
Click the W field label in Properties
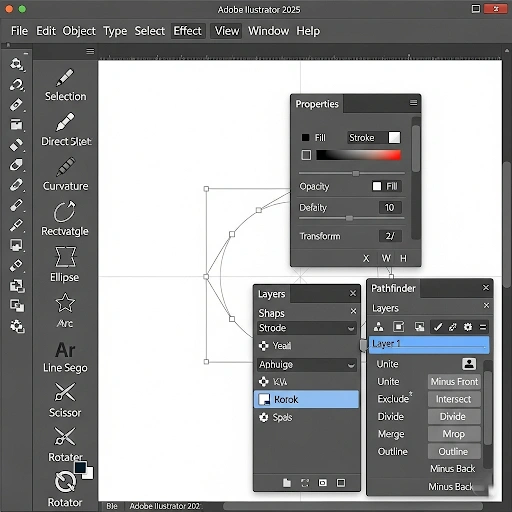point(386,258)
